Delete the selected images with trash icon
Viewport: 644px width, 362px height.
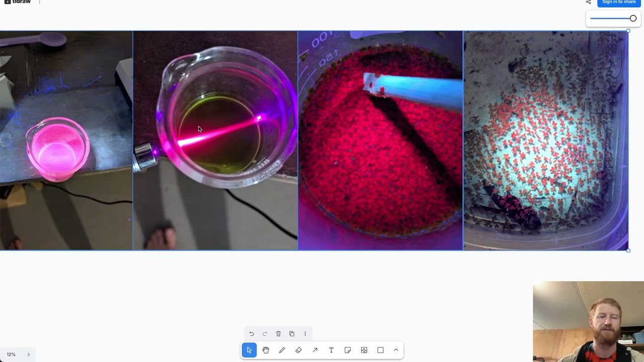[x=278, y=334]
